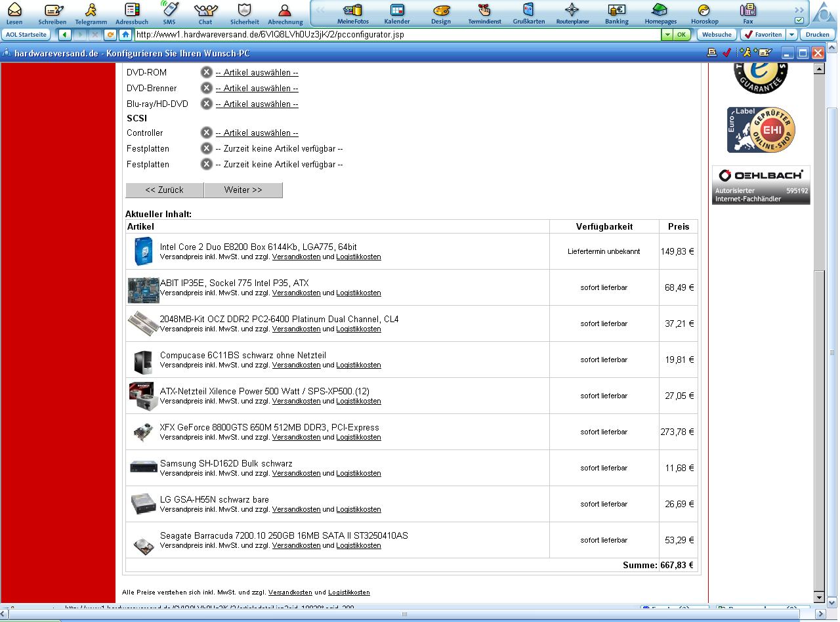
Task: Click the ABIT IP35E motherboard thumbnail
Action: coord(144,290)
